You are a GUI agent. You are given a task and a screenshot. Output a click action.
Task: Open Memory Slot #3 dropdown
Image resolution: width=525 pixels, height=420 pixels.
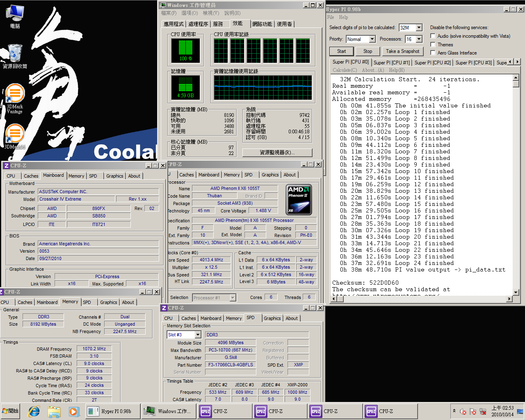pyautogui.click(x=198, y=335)
